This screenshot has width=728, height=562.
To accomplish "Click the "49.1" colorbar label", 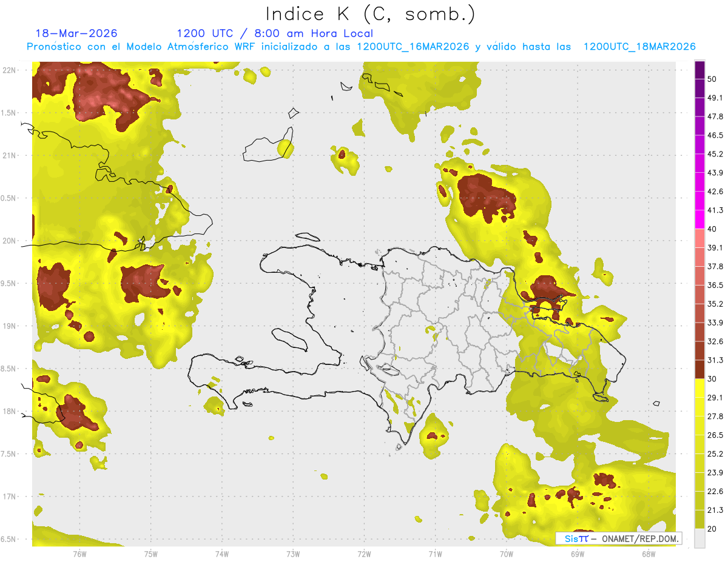I will click(x=715, y=98).
